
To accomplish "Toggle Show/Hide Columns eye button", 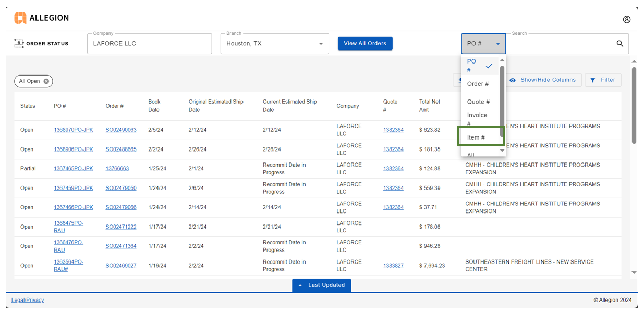I will pyautogui.click(x=543, y=80).
